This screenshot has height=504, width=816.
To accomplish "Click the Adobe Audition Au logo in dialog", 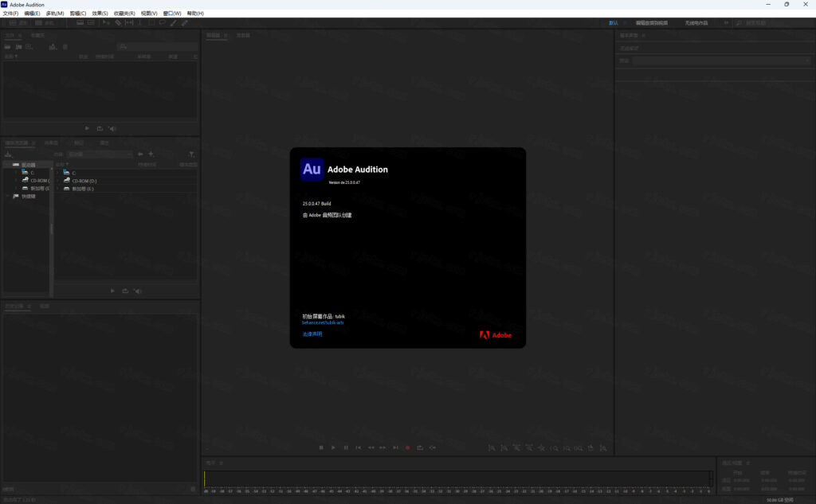I will (312, 169).
